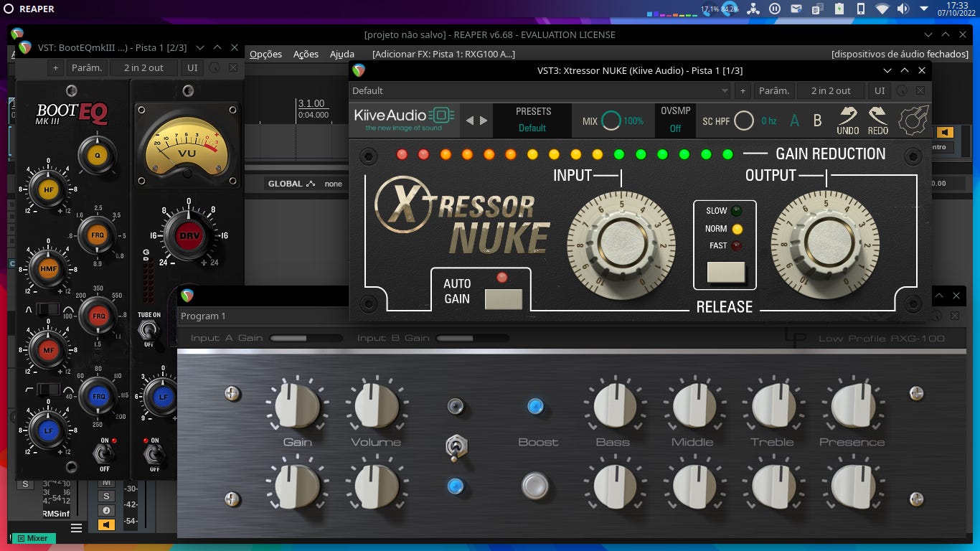Click the mail icon in system tray
This screenshot has height=551, width=980.
pos(796,9)
